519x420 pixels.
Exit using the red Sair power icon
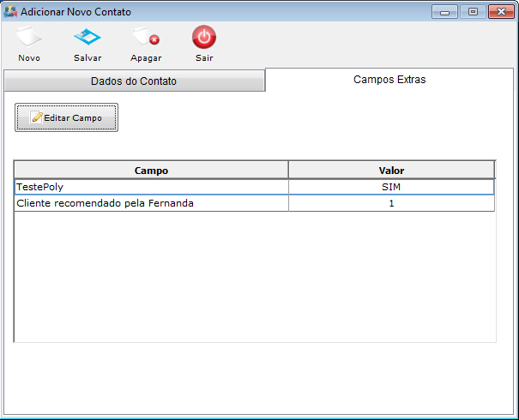click(203, 39)
